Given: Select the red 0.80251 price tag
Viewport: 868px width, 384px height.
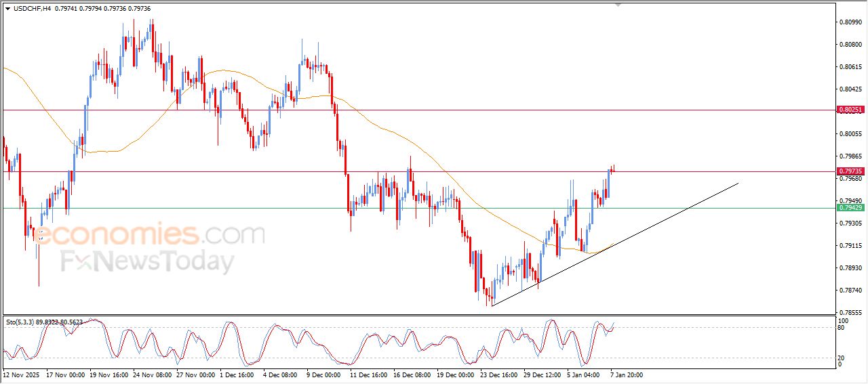Looking at the screenshot, I should click(x=850, y=109).
